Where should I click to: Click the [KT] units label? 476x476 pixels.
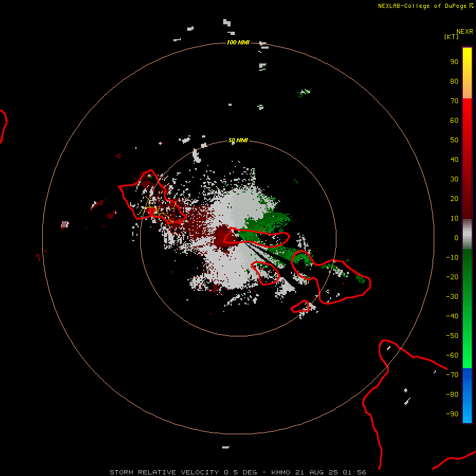(x=452, y=36)
